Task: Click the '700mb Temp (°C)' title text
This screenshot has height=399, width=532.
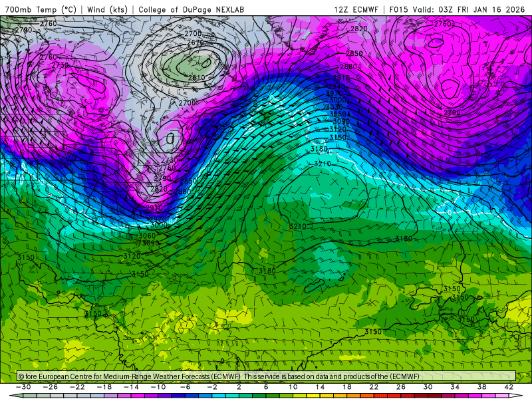Action: pos(41,9)
